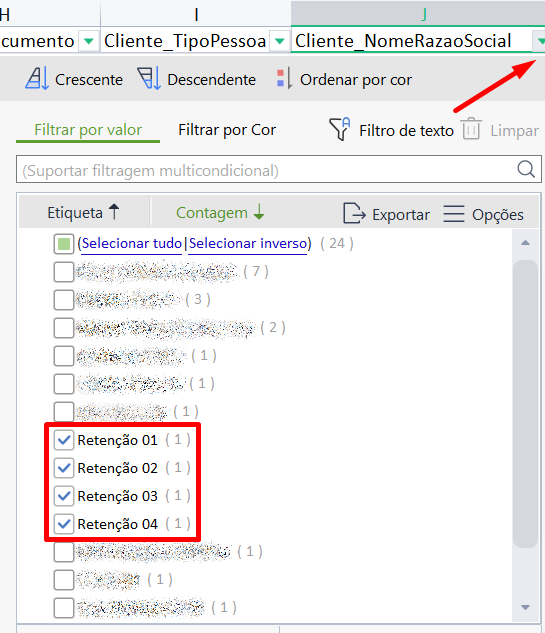Click the Exportar icon
The width and height of the screenshot is (545, 633).
click(354, 213)
